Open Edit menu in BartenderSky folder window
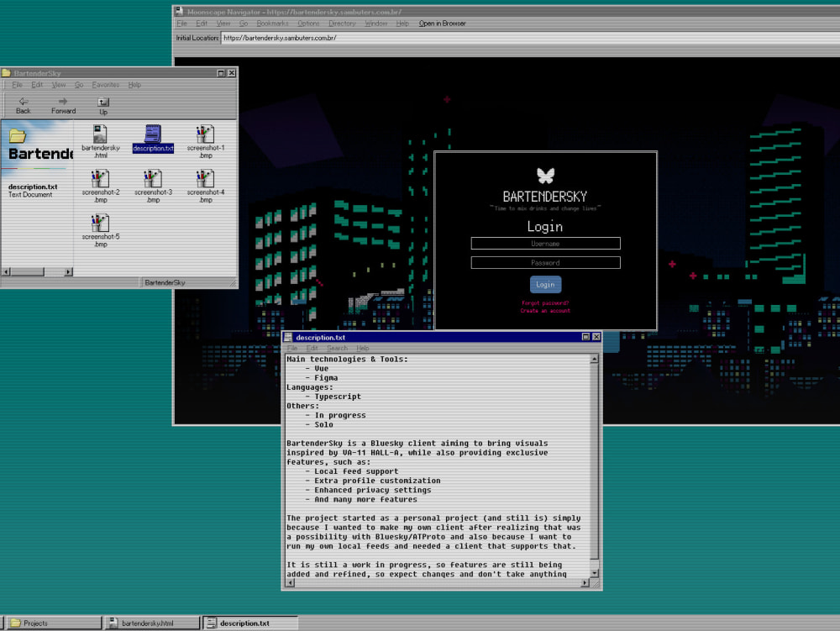The height and width of the screenshot is (631, 840). (x=37, y=85)
